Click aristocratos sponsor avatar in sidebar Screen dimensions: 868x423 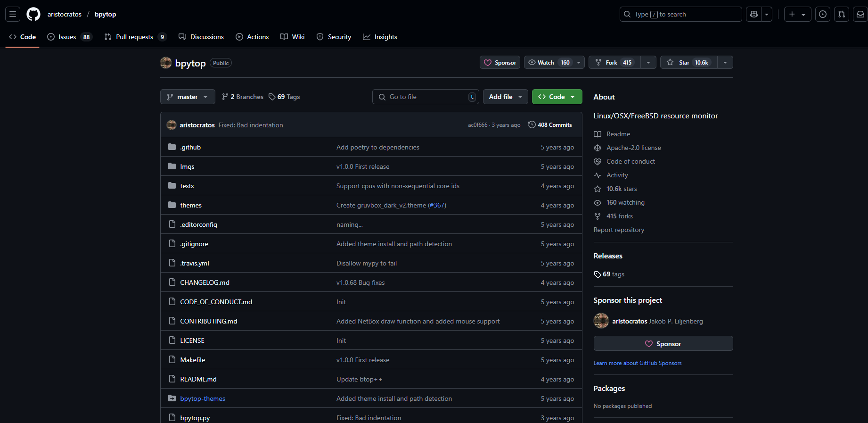[601, 321]
